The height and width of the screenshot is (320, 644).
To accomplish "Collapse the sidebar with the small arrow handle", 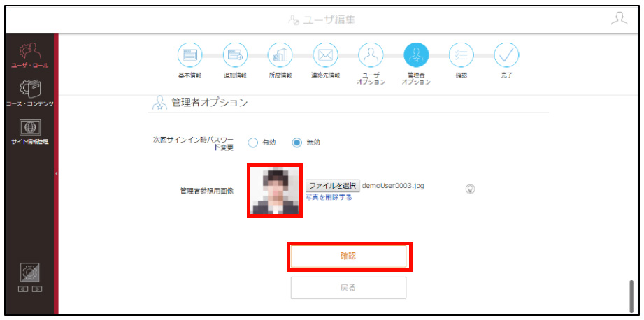I will [x=56, y=173].
